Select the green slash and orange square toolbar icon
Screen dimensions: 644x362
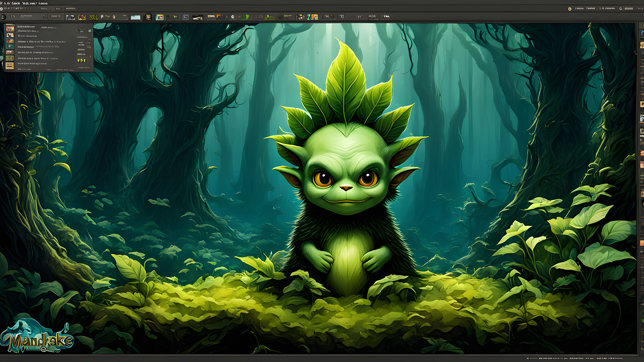click(x=313, y=17)
